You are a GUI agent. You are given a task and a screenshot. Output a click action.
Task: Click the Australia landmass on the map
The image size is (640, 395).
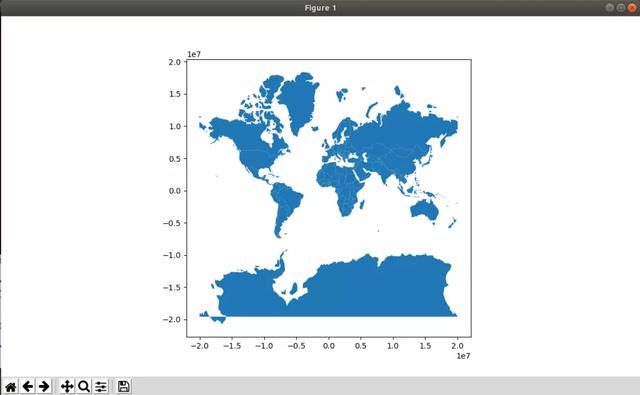424,210
